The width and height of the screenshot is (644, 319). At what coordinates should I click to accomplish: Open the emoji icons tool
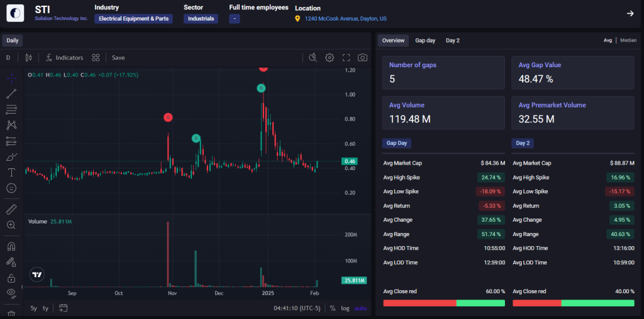click(11, 188)
